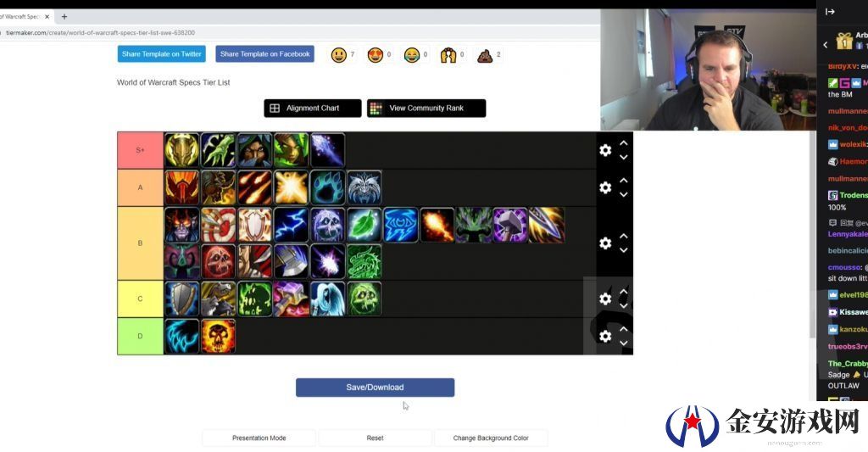Open settings gear for B tier row
Image resolution: width=868 pixels, height=452 pixels.
click(x=605, y=243)
